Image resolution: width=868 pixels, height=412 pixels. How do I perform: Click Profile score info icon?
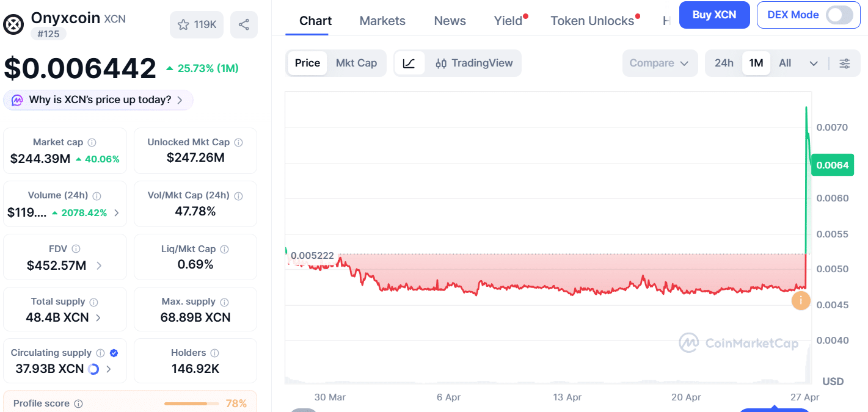click(x=78, y=403)
